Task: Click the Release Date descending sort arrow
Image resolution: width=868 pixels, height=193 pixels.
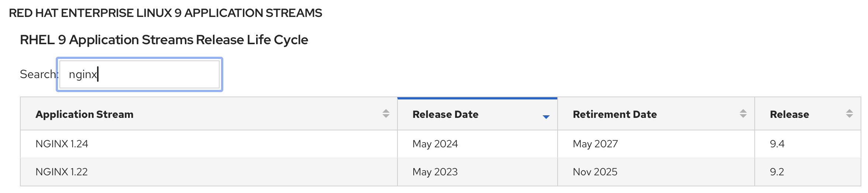Action: tap(546, 117)
